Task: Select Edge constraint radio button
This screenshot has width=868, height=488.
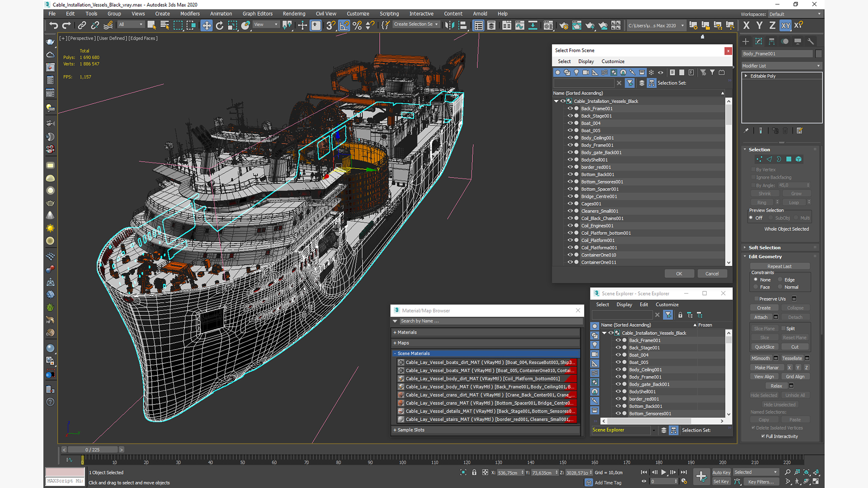Action: [780, 280]
